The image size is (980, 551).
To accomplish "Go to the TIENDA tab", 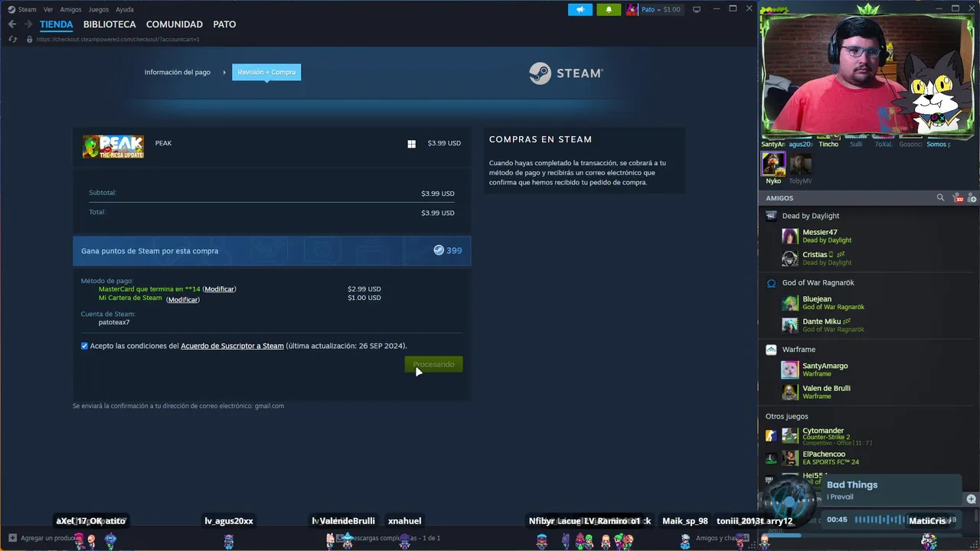I will 56,24.
